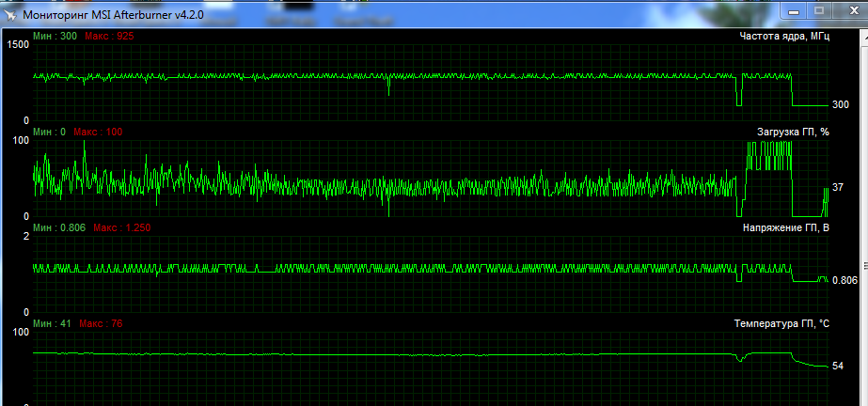Click the 100 axis label on the GPU usage graph
The width and height of the screenshot is (868, 406).
(x=21, y=140)
